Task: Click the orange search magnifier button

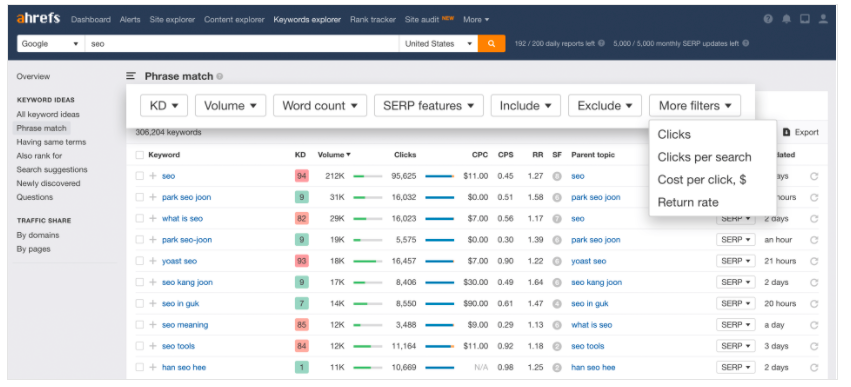Action: click(491, 43)
